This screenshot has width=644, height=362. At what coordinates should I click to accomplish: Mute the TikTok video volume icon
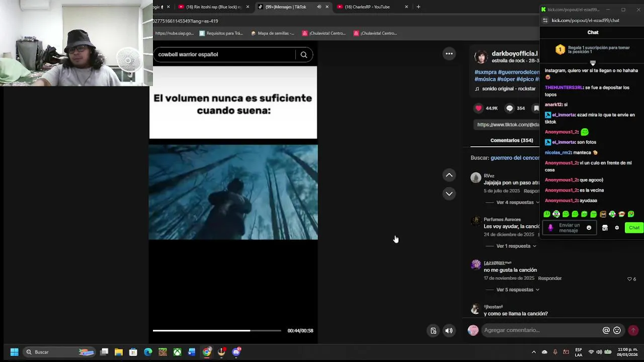[x=449, y=331]
